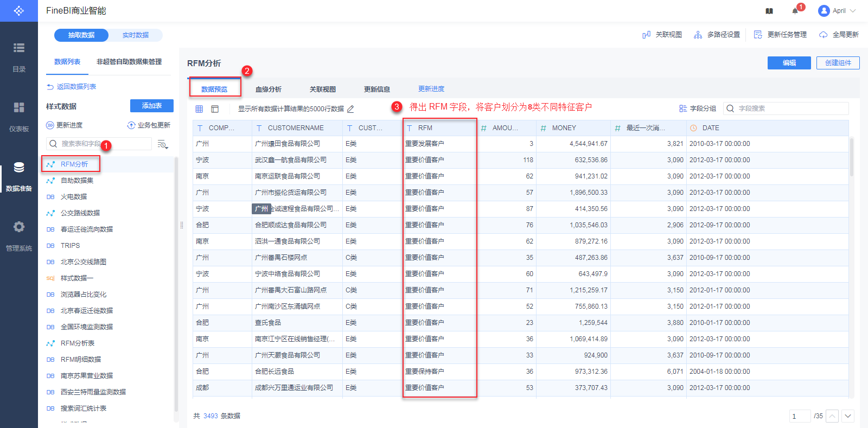Click the April user avatar icon
This screenshot has height=428, width=868.
[824, 11]
